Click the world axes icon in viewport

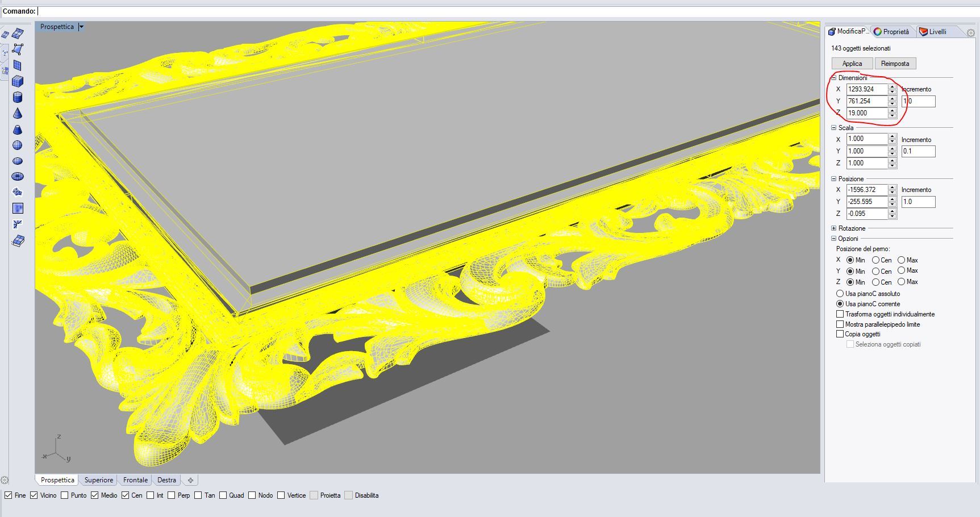[56, 449]
